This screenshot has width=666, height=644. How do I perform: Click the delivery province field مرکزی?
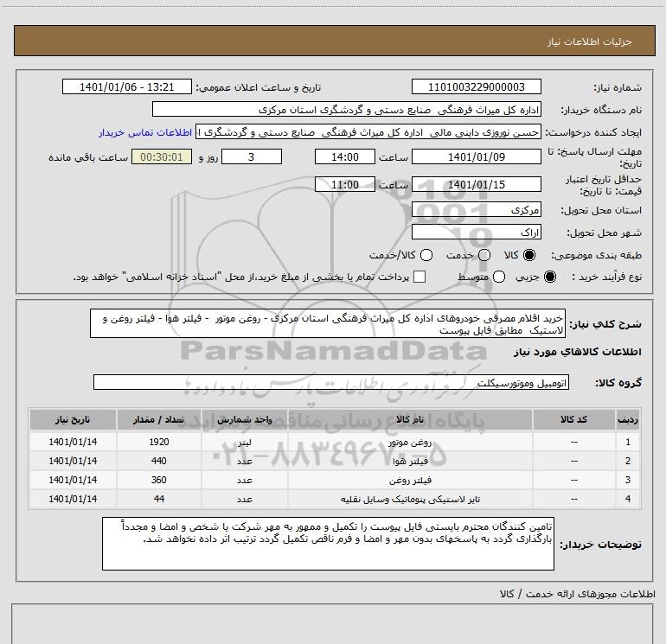point(476,210)
